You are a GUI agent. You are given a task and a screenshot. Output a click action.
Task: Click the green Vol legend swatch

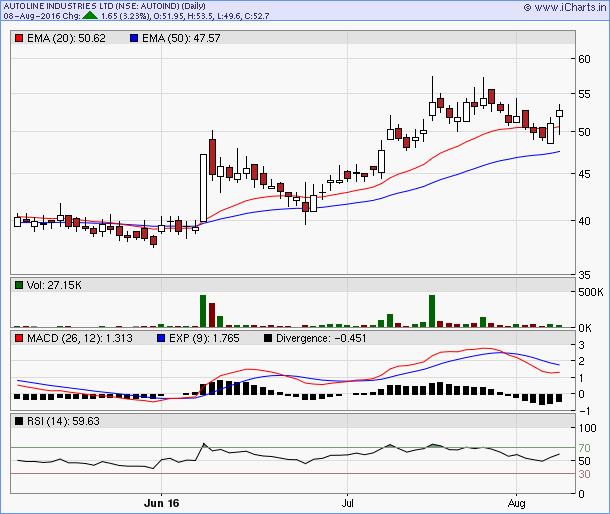pos(19,285)
